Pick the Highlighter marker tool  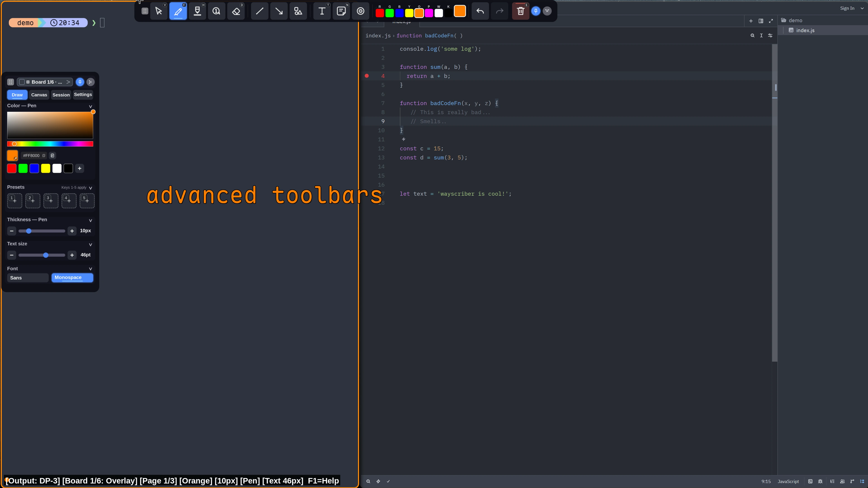click(197, 11)
